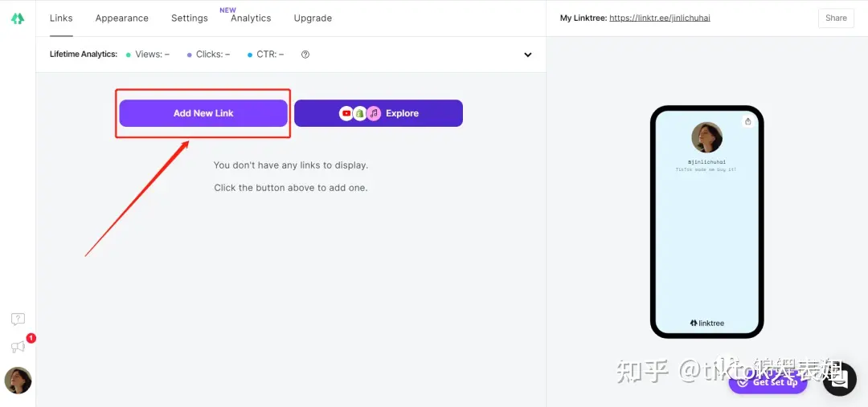Open the account avatar in sidebar
Screen dimensions: 868x407
(x=18, y=381)
